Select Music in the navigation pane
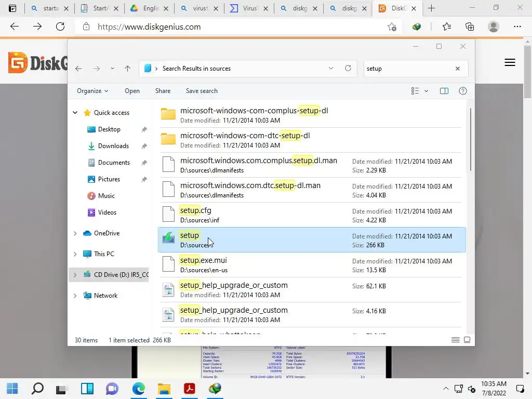Image resolution: width=532 pixels, height=399 pixels. click(x=106, y=196)
